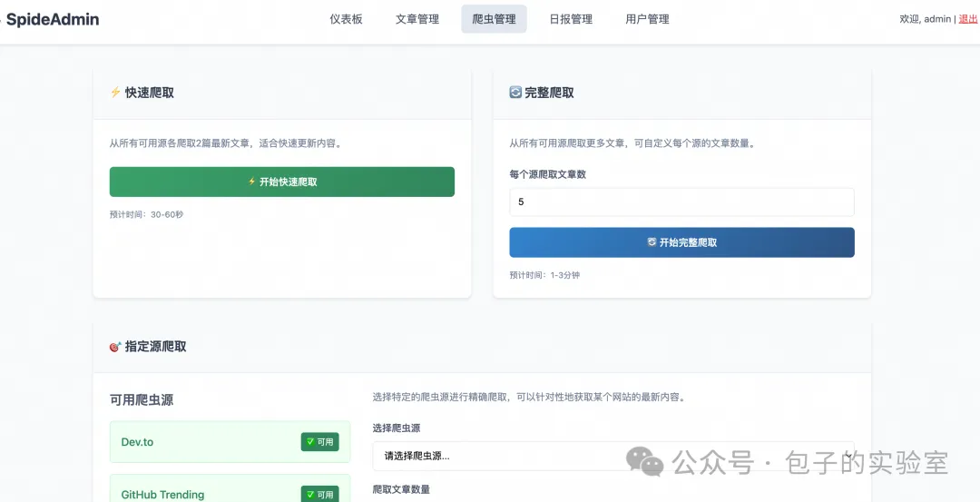Open the 用户管理 section
This screenshot has width=980, height=502.
click(647, 19)
